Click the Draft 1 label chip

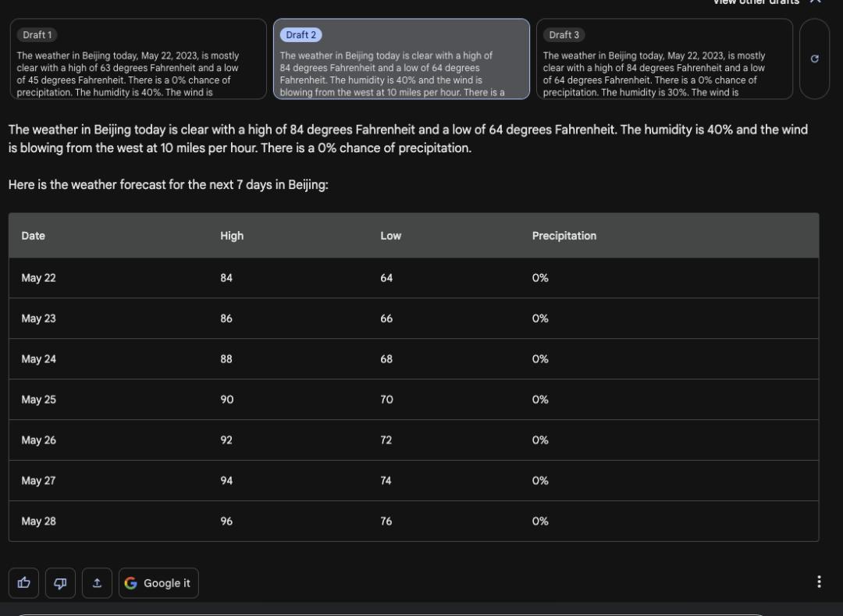(x=37, y=35)
